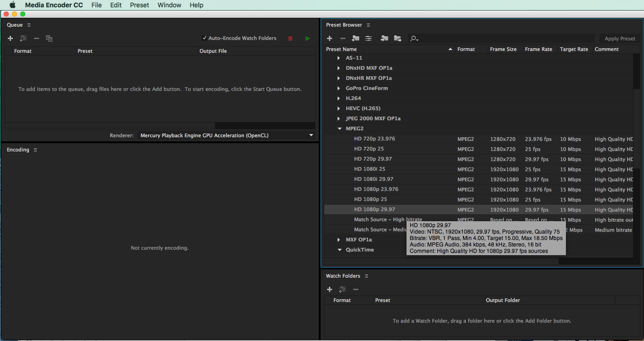Toggle Auto-Encode Watch Folders checkbox

[x=205, y=38]
